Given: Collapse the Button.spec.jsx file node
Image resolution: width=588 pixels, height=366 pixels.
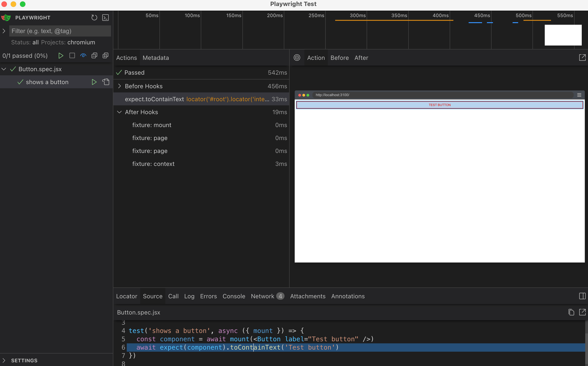Looking at the screenshot, I should coord(4,69).
